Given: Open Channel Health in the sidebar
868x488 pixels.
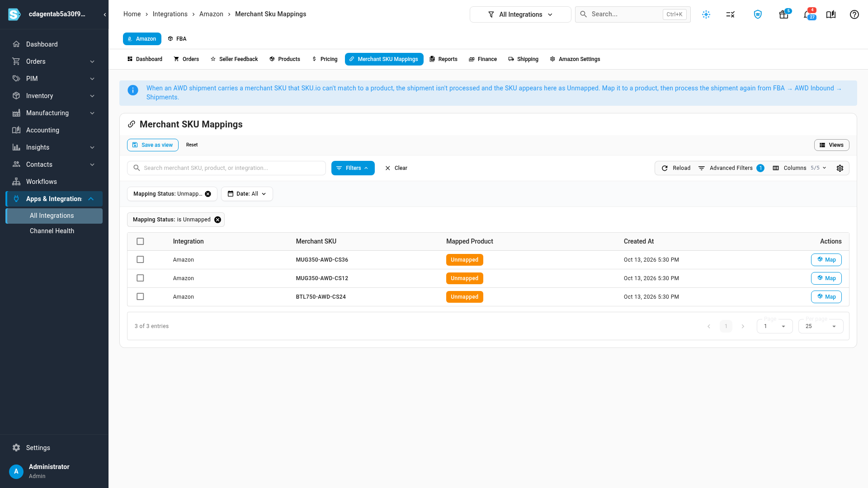Looking at the screenshot, I should [x=54, y=231].
